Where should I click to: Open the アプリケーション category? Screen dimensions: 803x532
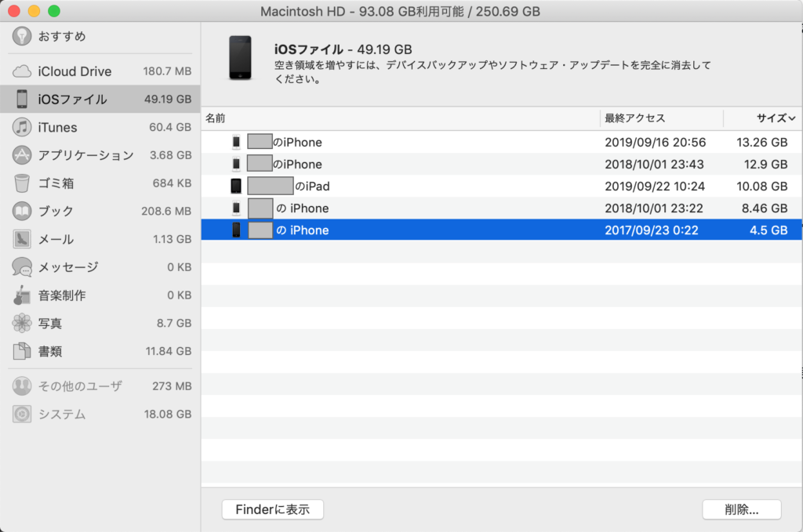click(x=100, y=155)
